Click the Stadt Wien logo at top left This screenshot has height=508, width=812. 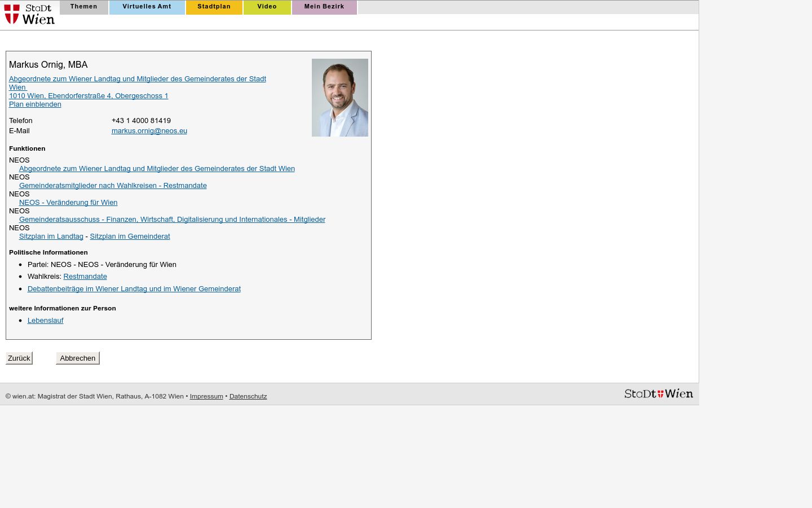click(29, 14)
